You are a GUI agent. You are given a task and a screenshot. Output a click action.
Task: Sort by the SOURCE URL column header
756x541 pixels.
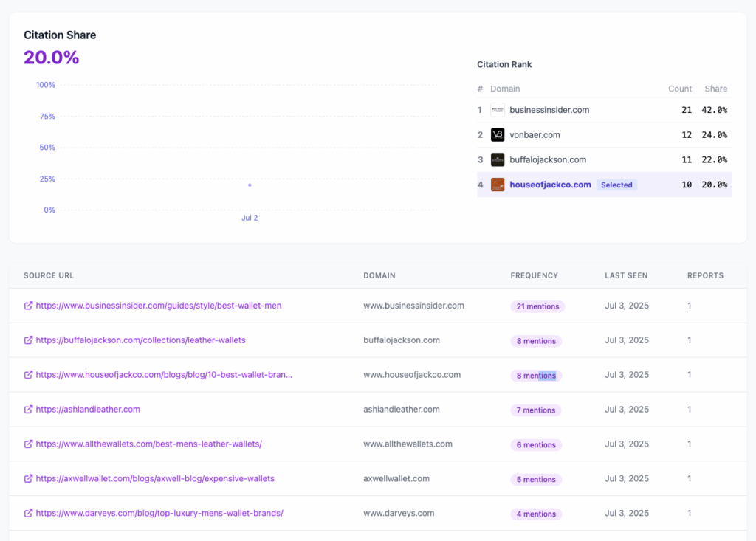(49, 276)
